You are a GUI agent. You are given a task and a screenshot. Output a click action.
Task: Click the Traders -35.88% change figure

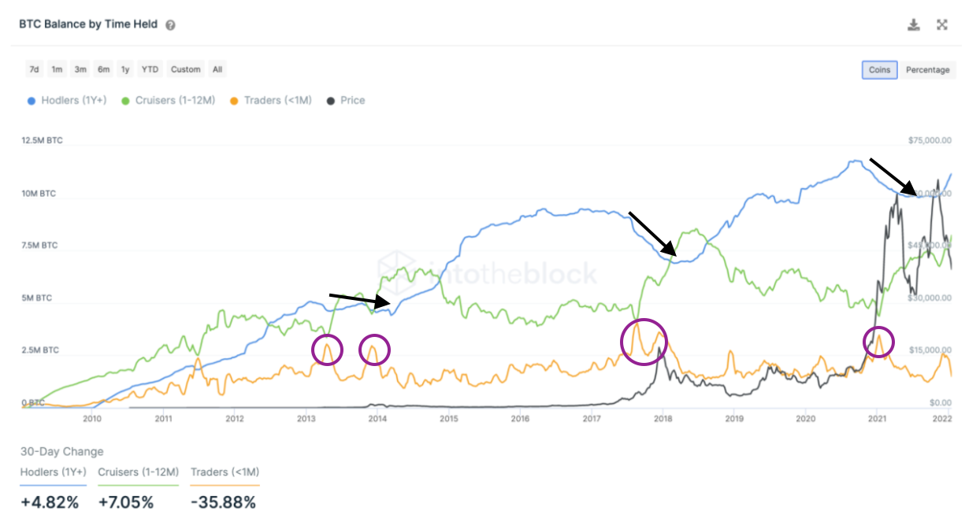pyautogui.click(x=224, y=501)
